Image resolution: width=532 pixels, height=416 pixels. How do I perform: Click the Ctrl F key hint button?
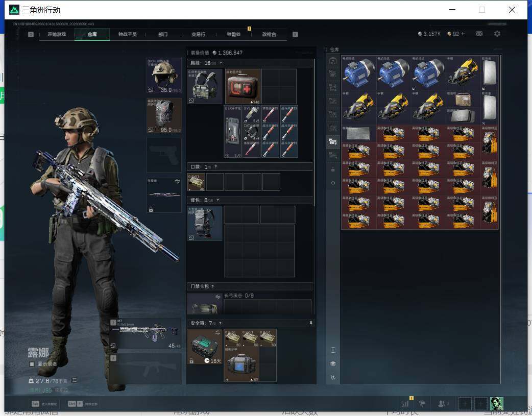point(75,404)
